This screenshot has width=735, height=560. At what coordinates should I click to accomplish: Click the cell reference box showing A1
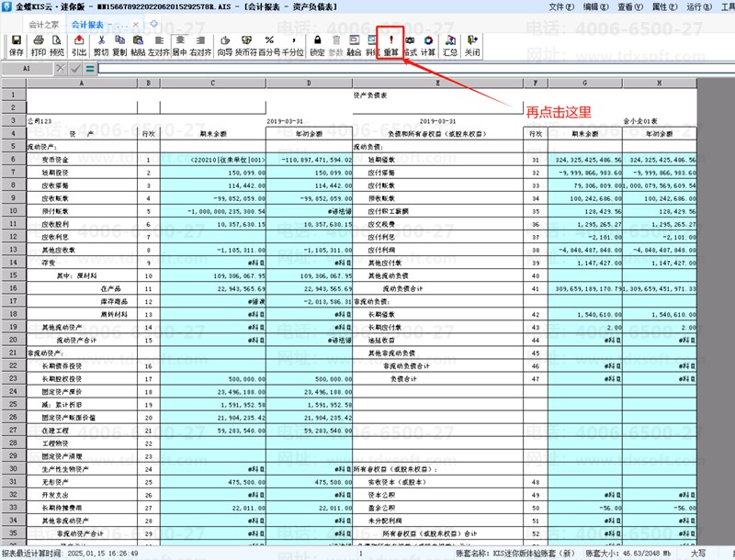pyautogui.click(x=27, y=69)
